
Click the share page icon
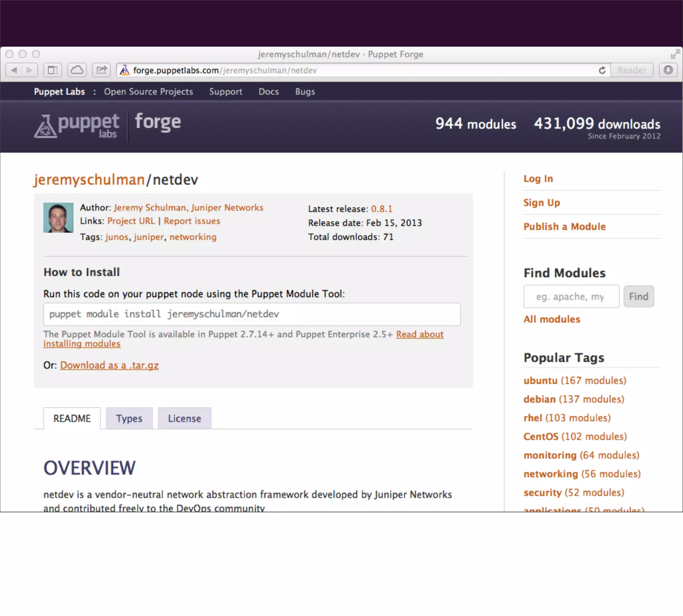(101, 70)
